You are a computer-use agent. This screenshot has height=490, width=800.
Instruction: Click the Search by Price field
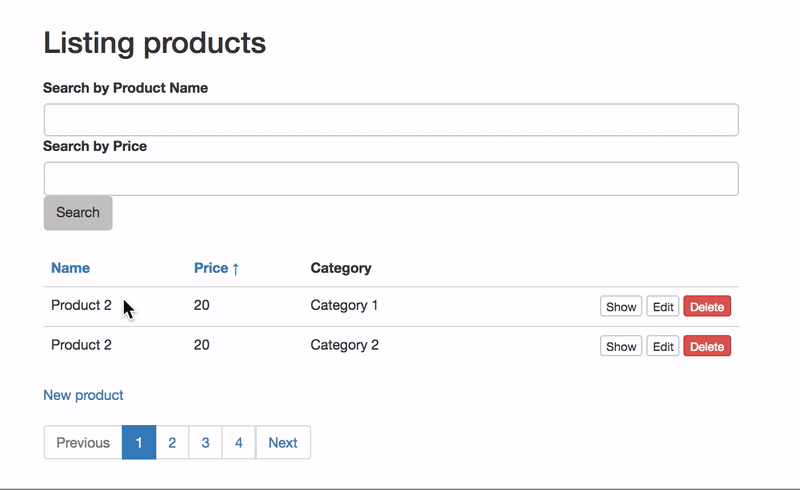[391, 179]
